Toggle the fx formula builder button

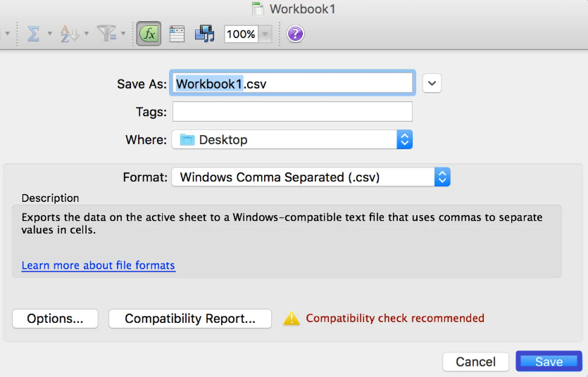pos(149,34)
